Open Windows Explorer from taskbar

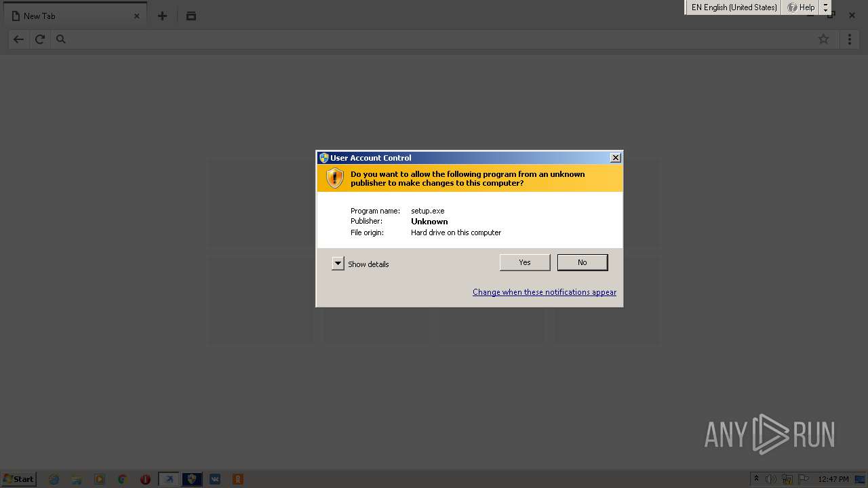coord(77,479)
